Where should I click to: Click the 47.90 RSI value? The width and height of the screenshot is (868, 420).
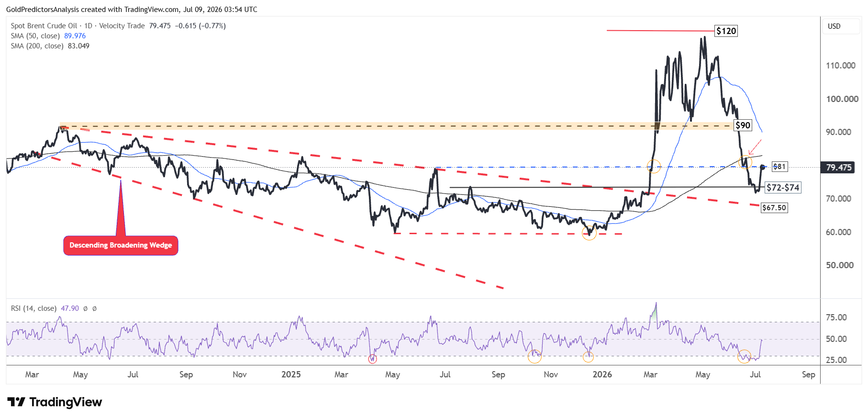(x=70, y=308)
